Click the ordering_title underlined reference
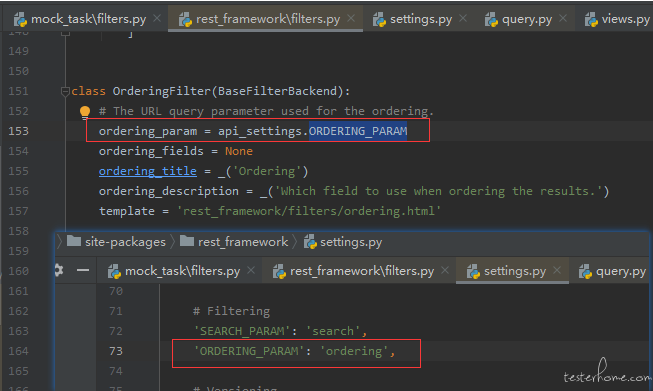Image resolution: width=653 pixels, height=391 pixels. [147, 171]
